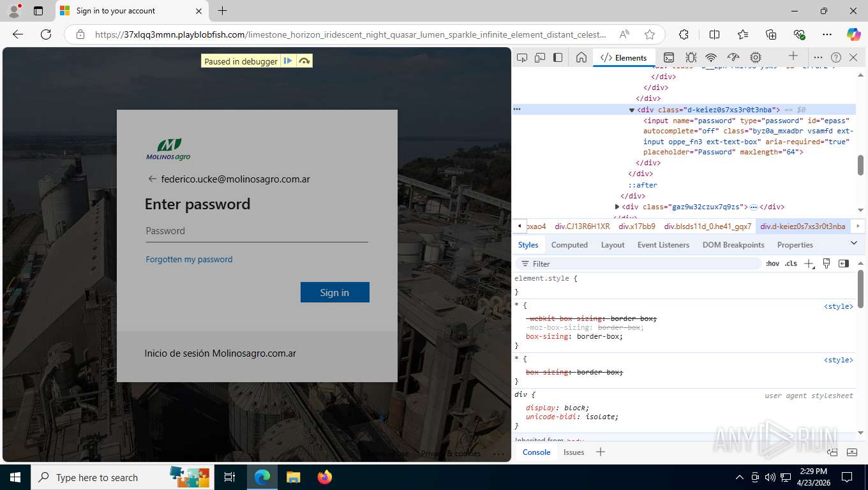868x490 pixels.
Task: Click the new style rule plus icon
Action: click(x=809, y=264)
